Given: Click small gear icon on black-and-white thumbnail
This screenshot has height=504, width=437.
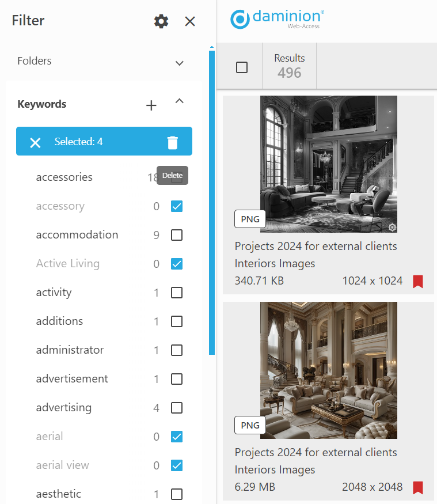Looking at the screenshot, I should pyautogui.click(x=392, y=228).
